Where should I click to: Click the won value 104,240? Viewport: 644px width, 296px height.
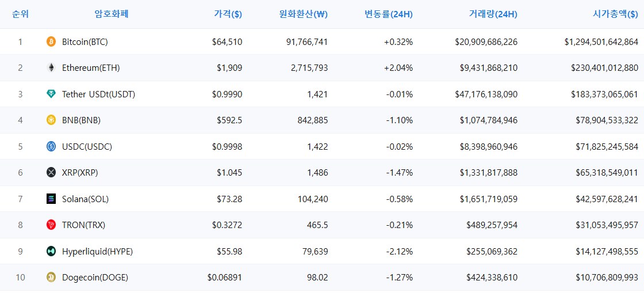(313, 199)
